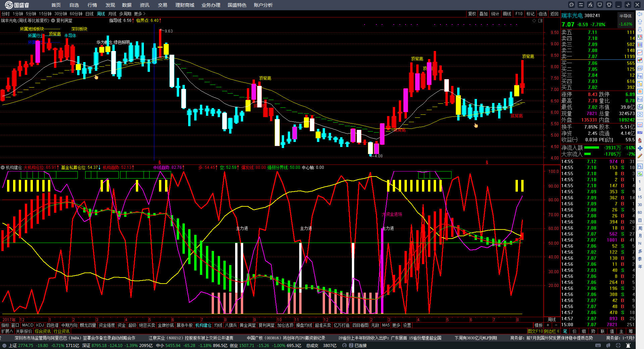
Task: Expand 更多 time period options
Action: coord(140,14)
